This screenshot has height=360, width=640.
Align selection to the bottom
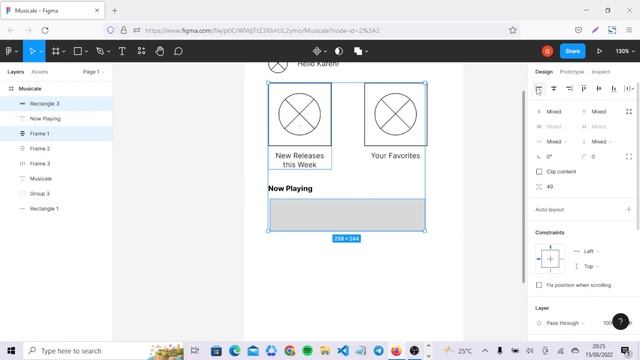coord(614,89)
